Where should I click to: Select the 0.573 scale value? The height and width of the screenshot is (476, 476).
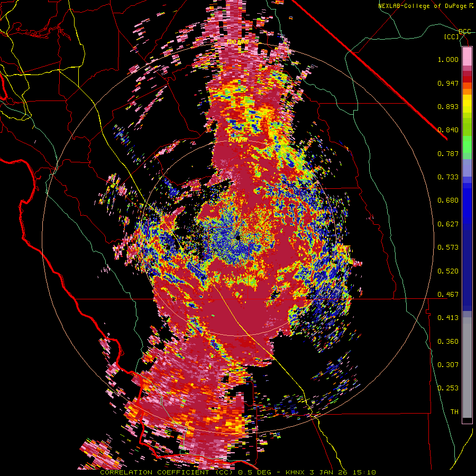point(448,248)
